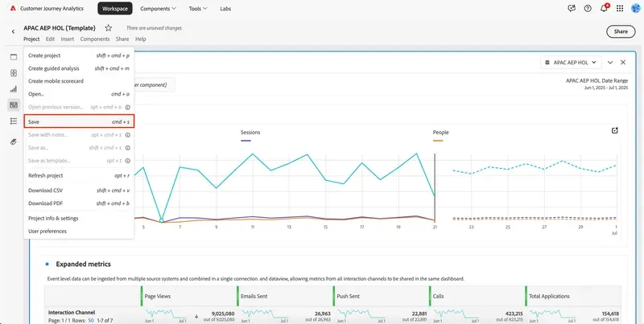Click the chart export icon beside People

coord(614,130)
